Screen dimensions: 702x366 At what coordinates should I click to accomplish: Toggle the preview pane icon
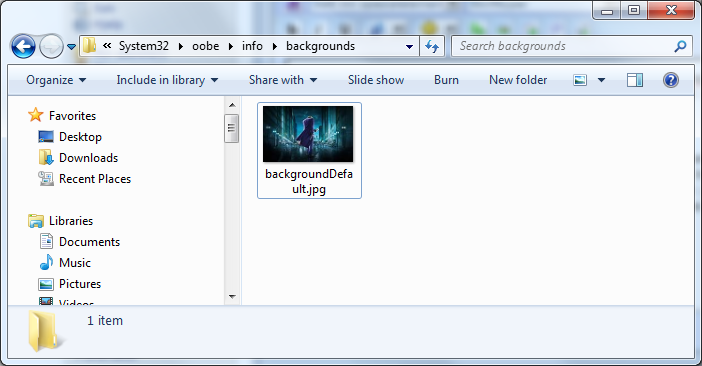click(x=635, y=80)
